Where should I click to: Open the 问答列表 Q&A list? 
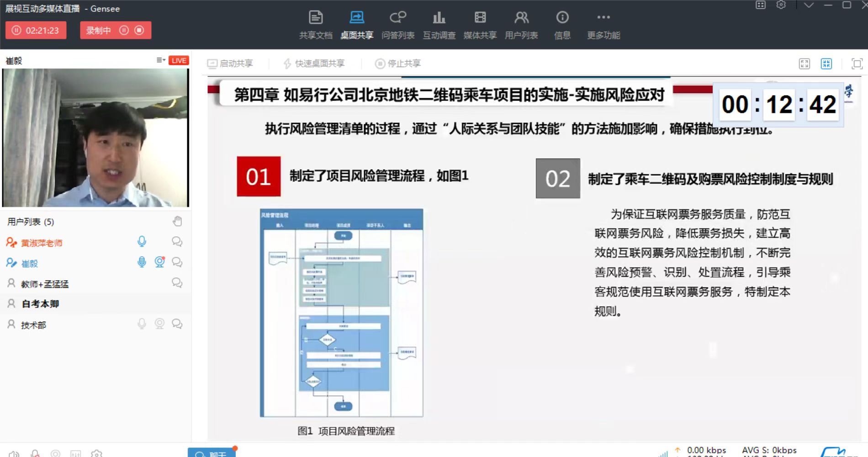[398, 25]
